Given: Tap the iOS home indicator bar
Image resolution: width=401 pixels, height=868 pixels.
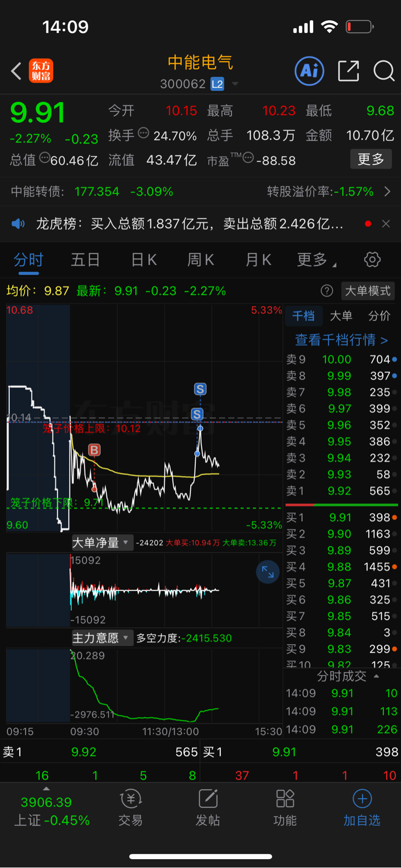Looking at the screenshot, I should click(x=200, y=857).
